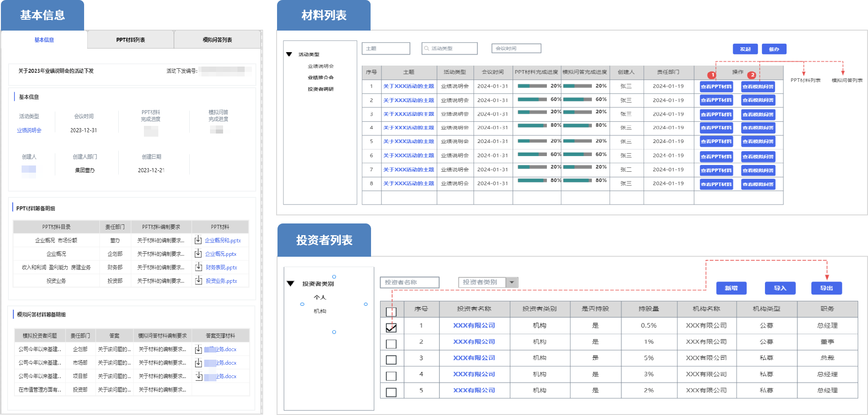Switch to the 基本信息 tab

pyautogui.click(x=44, y=40)
